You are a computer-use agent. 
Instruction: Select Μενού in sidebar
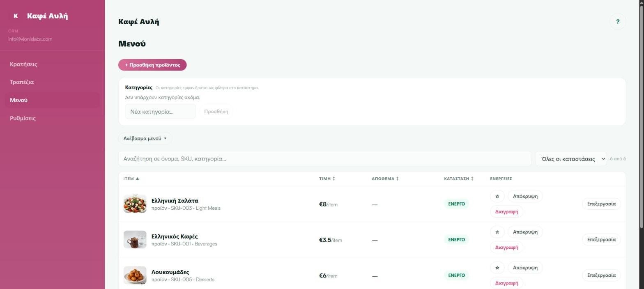pyautogui.click(x=52, y=100)
